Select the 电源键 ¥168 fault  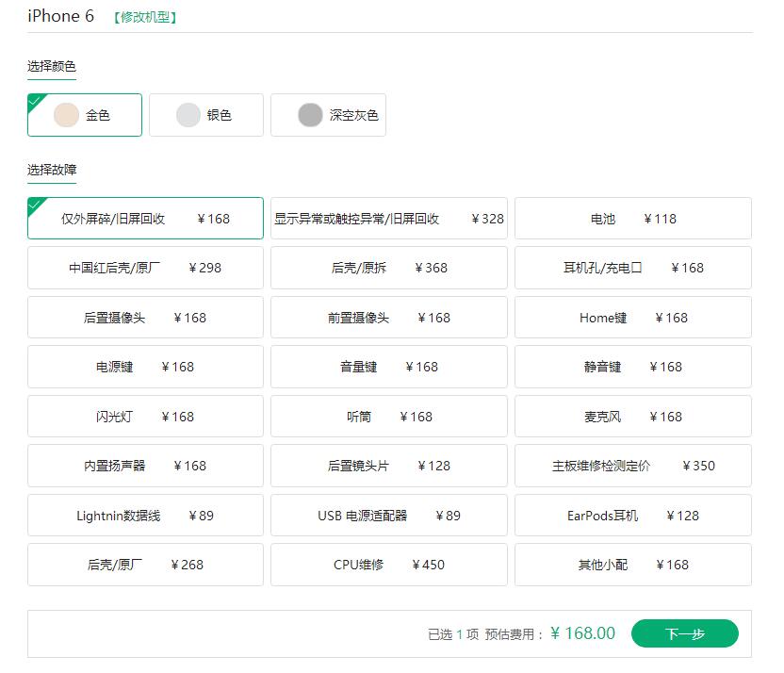pos(145,367)
